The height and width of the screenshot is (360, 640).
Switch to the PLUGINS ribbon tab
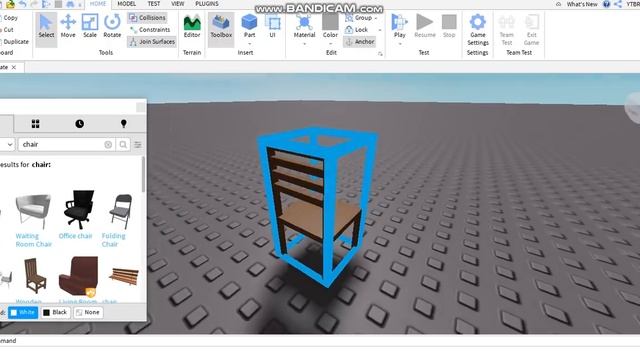coord(207,4)
